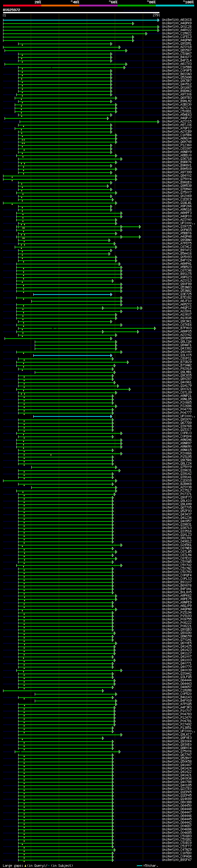Click the red ~20% identity legend segment
Image resolution: width=197 pixels, height=868 pixels.
click(22, 6)
